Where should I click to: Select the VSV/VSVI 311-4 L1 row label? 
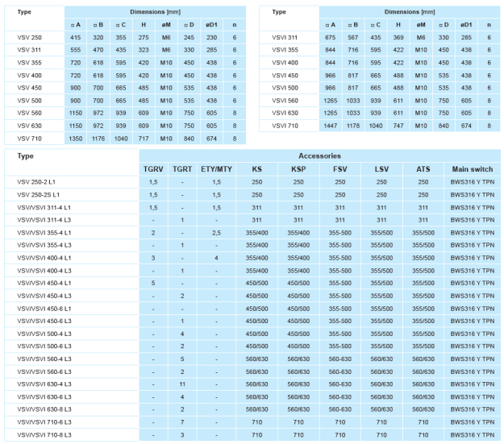(44, 208)
